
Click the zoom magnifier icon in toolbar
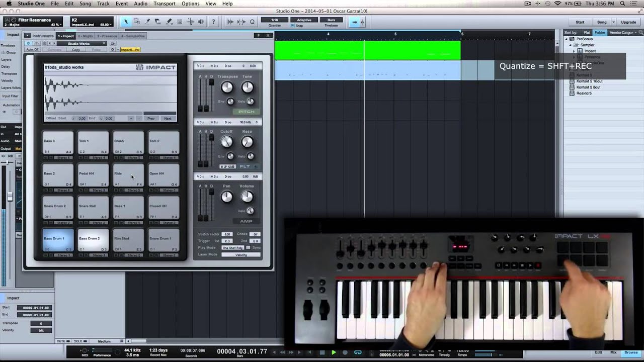tap(253, 22)
